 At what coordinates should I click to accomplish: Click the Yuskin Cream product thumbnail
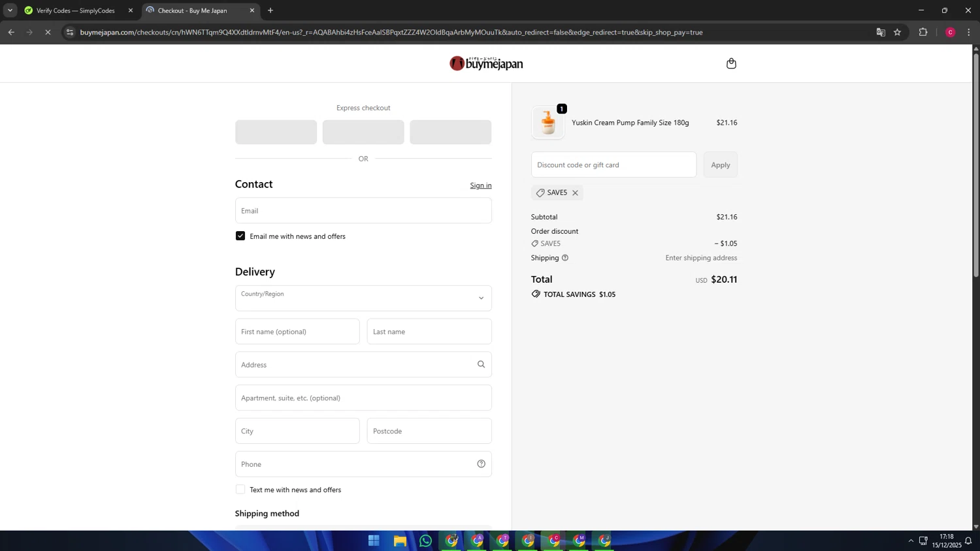coord(548,123)
